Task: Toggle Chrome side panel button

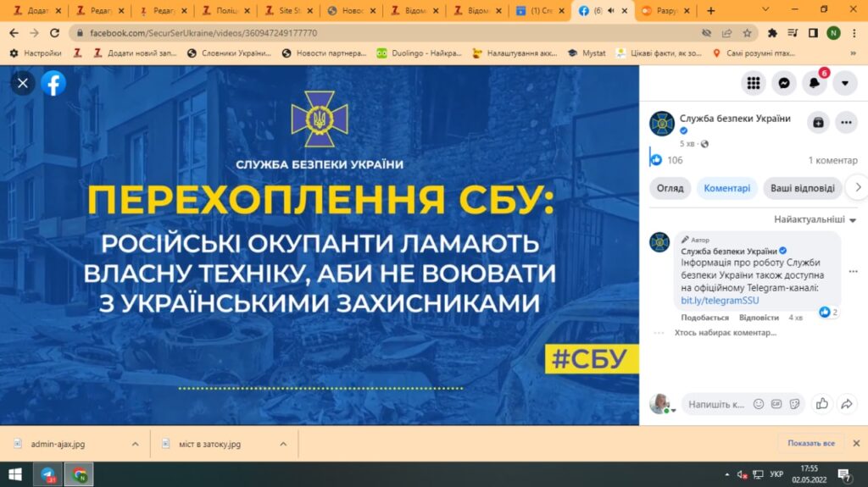Action: [813, 33]
